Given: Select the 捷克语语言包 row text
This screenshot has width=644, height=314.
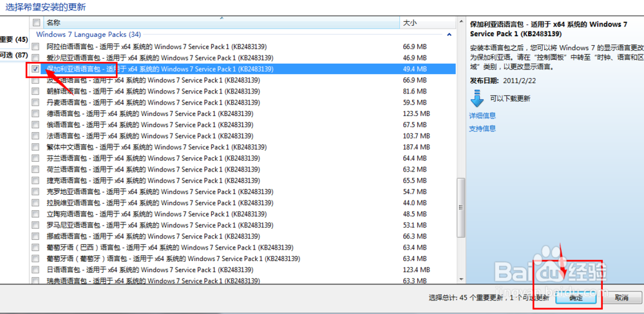Looking at the screenshot, I should 153,181.
